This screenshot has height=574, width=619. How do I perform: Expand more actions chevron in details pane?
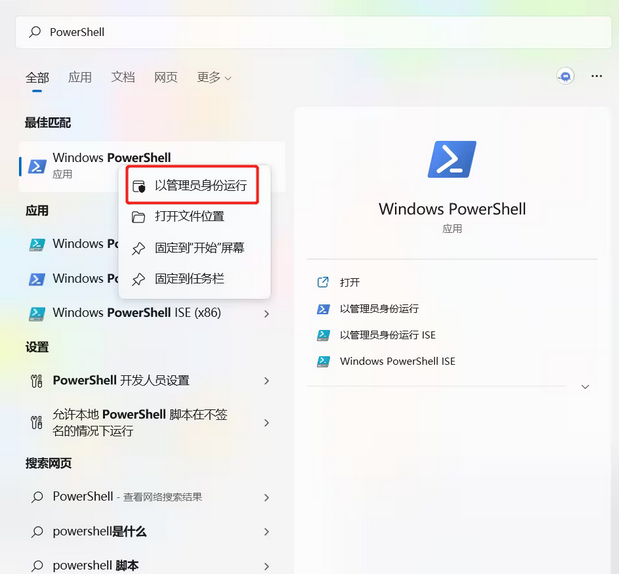coord(585,387)
